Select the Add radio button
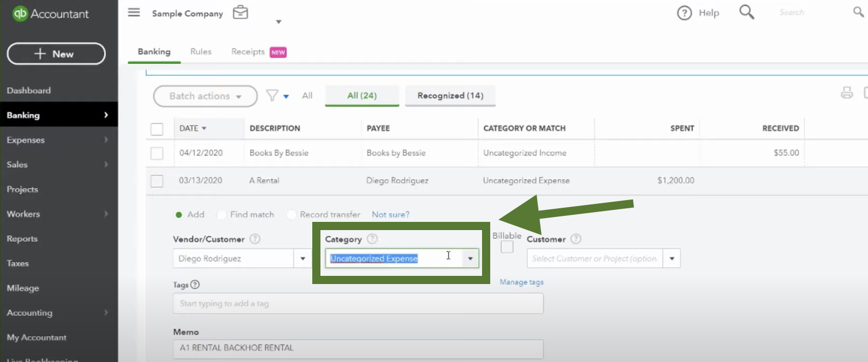The width and height of the screenshot is (868, 362). 179,215
